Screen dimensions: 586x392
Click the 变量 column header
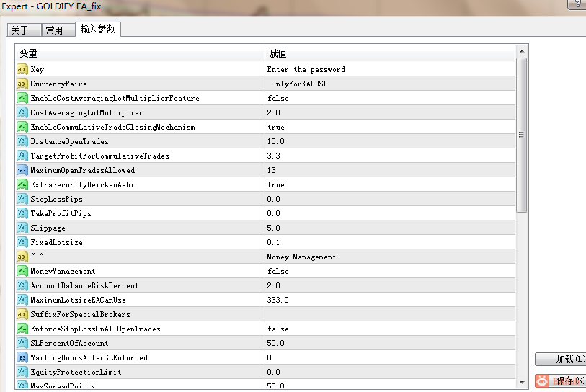click(140, 53)
